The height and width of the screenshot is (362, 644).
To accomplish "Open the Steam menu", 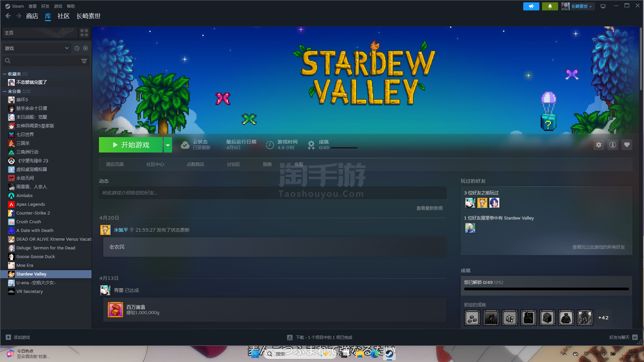I will pos(14,6).
